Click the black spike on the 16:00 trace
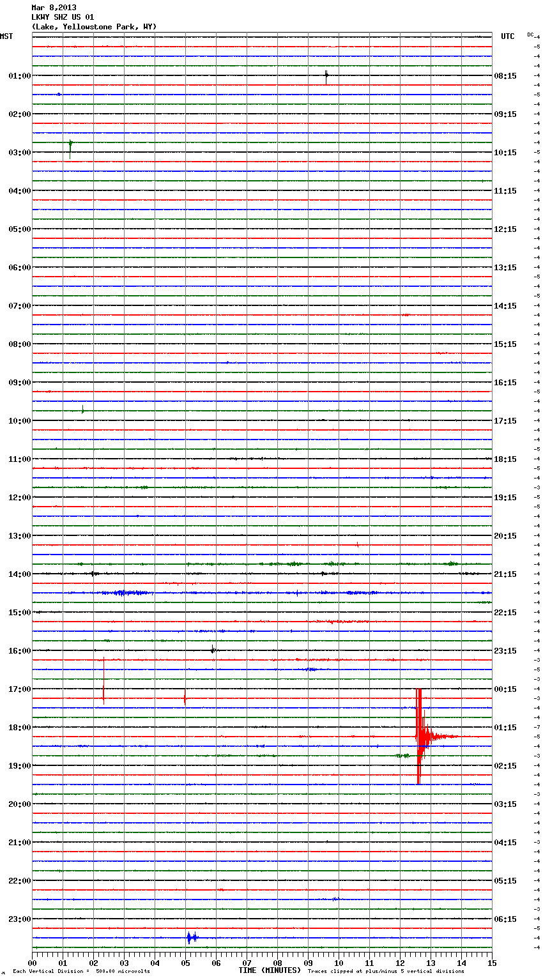The height and width of the screenshot is (980, 543). [213, 650]
